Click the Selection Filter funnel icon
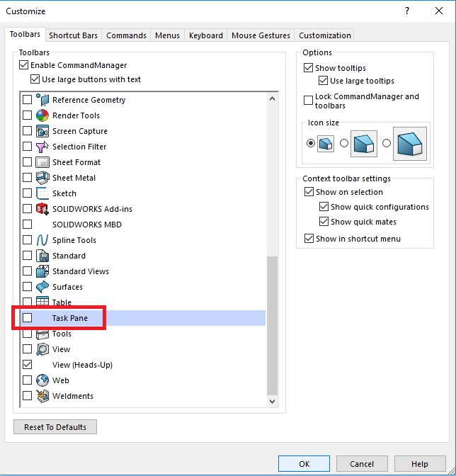The image size is (456, 476). [x=42, y=147]
